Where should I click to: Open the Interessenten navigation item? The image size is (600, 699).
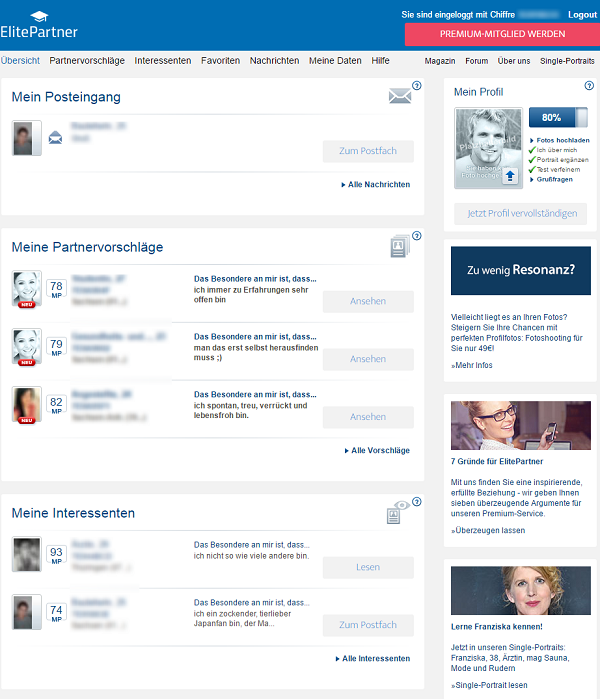pyautogui.click(x=163, y=61)
